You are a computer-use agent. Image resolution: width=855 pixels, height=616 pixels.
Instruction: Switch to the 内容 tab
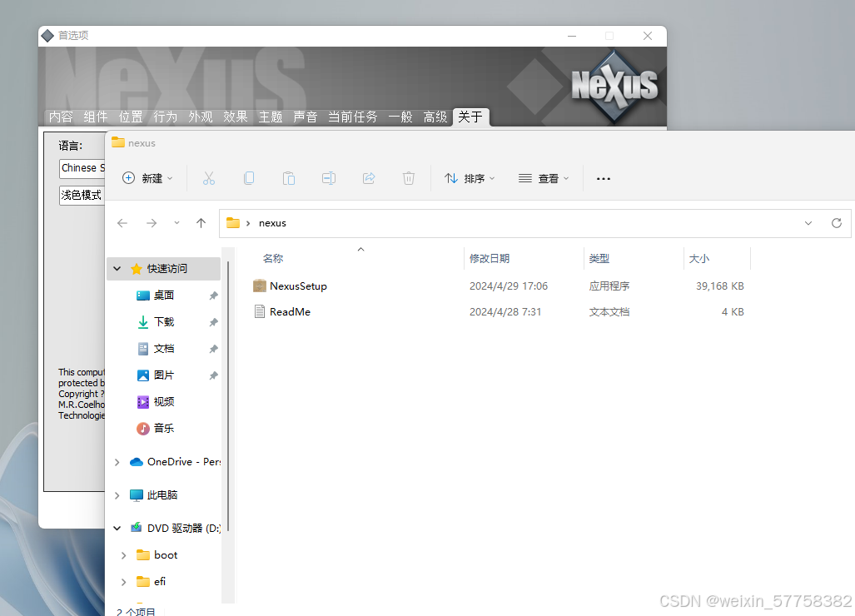61,117
